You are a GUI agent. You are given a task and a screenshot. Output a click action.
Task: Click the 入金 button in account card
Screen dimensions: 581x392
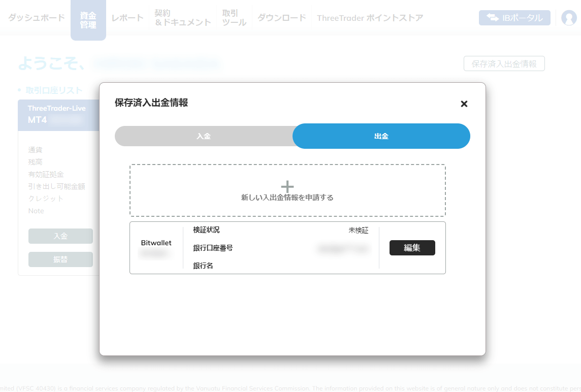click(x=60, y=236)
